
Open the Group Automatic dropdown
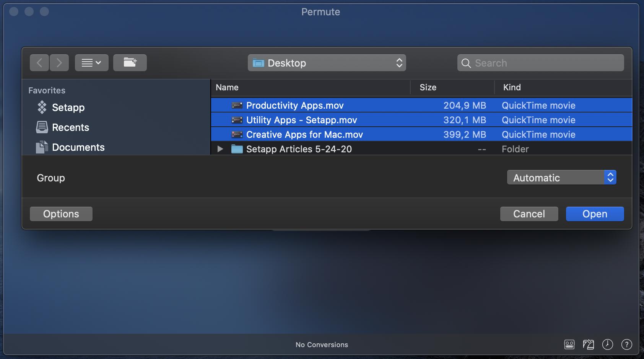pos(562,178)
